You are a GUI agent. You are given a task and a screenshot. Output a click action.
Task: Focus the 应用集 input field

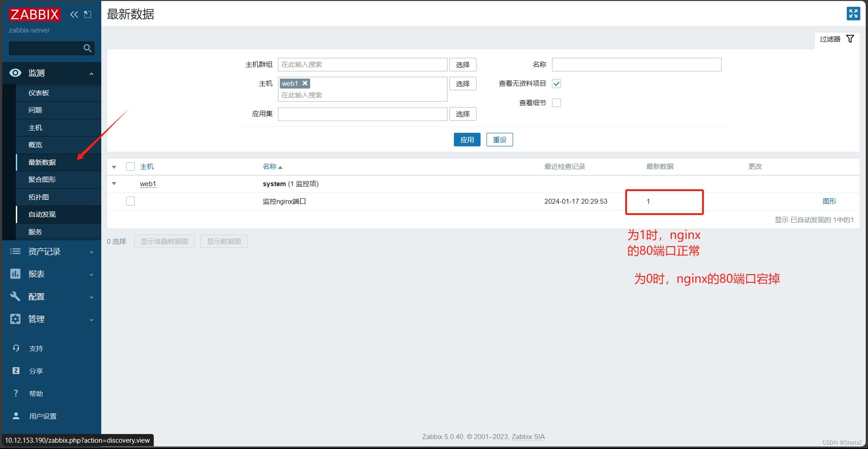pos(363,114)
